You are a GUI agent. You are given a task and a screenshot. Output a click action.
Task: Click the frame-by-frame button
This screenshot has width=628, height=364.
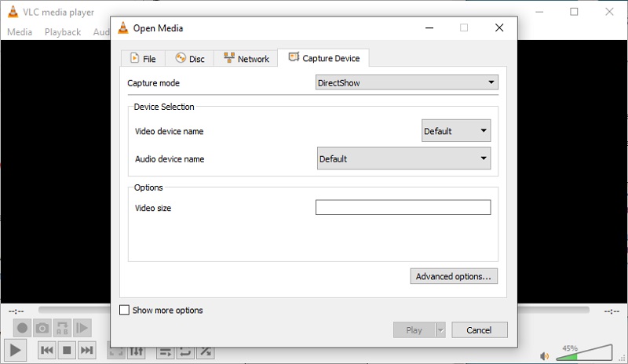coord(82,328)
